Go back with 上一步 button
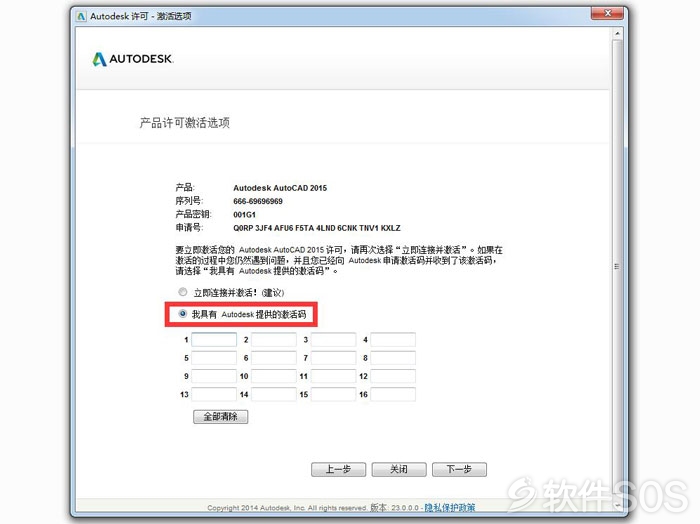700x524 pixels. 338,470
